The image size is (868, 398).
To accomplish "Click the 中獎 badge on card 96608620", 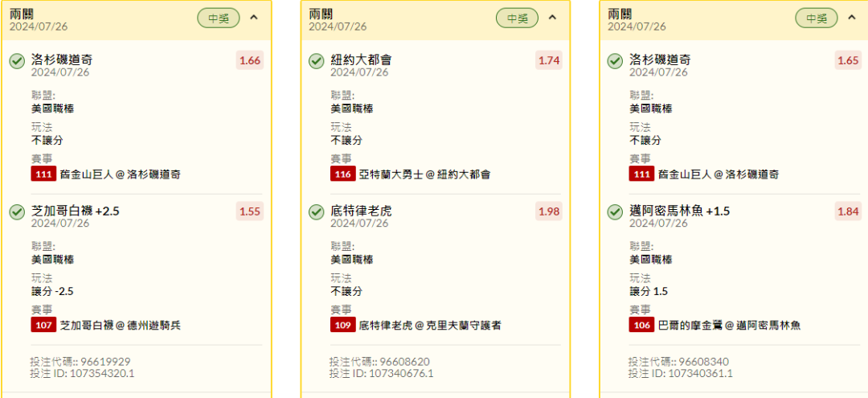I will (517, 18).
